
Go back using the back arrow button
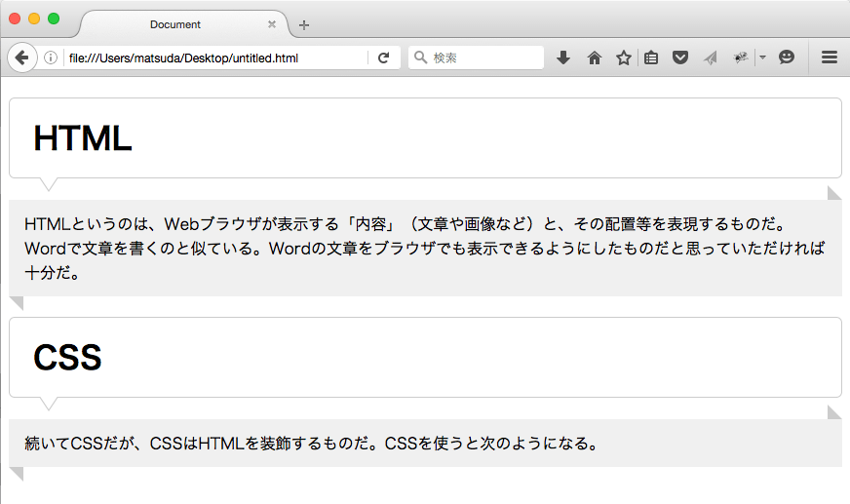(21, 58)
